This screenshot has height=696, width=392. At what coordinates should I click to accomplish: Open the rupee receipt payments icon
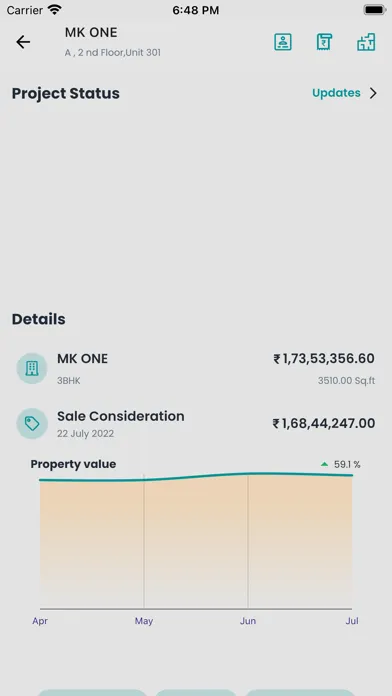[x=324, y=42]
